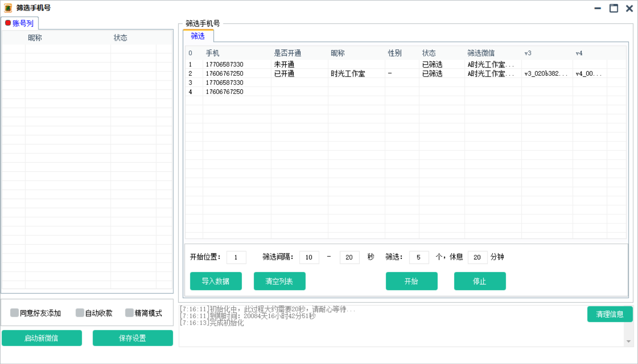Image resolution: width=638 pixels, height=364 pixels.
Task: Close the 筛选手机号 window
Action: click(629, 8)
